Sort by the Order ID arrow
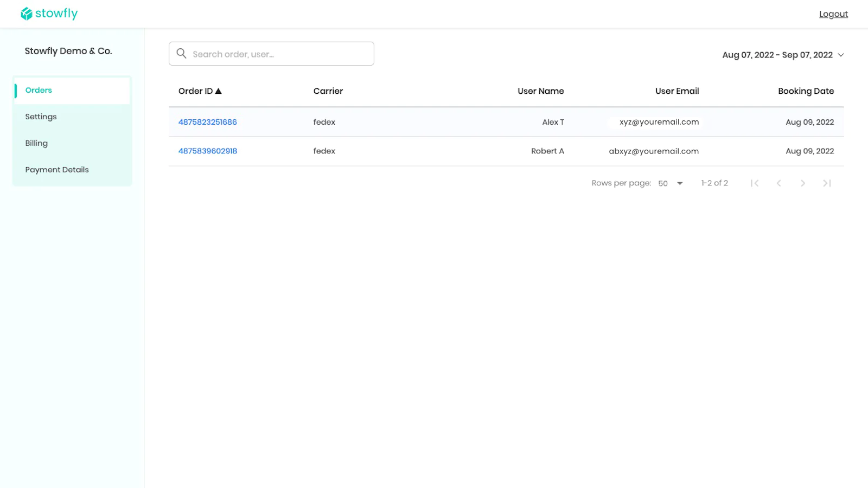 (x=219, y=91)
